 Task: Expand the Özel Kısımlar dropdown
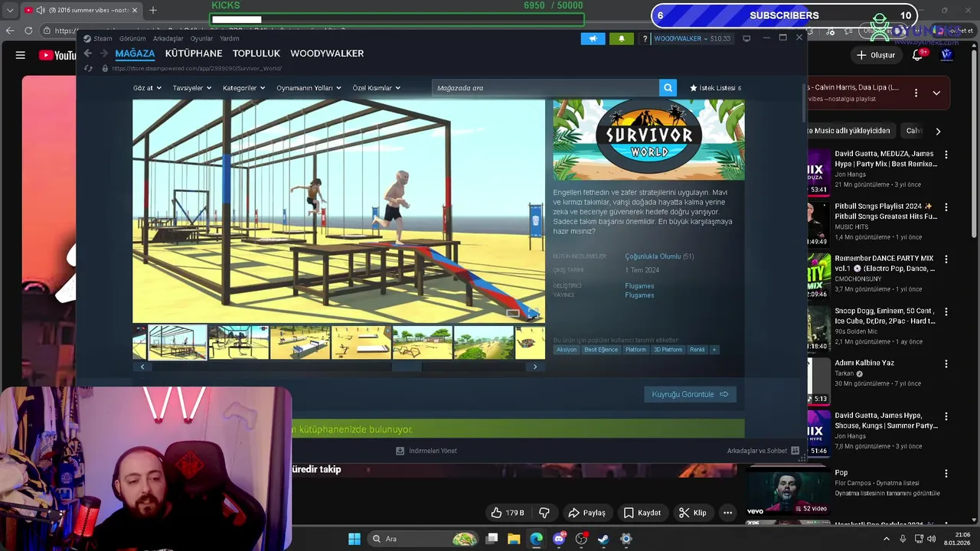pos(376,88)
